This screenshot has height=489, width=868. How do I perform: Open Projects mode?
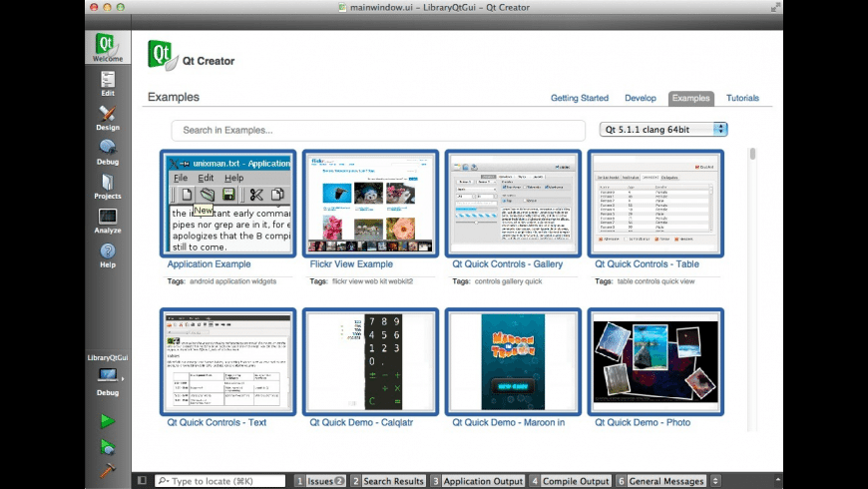[x=108, y=187]
